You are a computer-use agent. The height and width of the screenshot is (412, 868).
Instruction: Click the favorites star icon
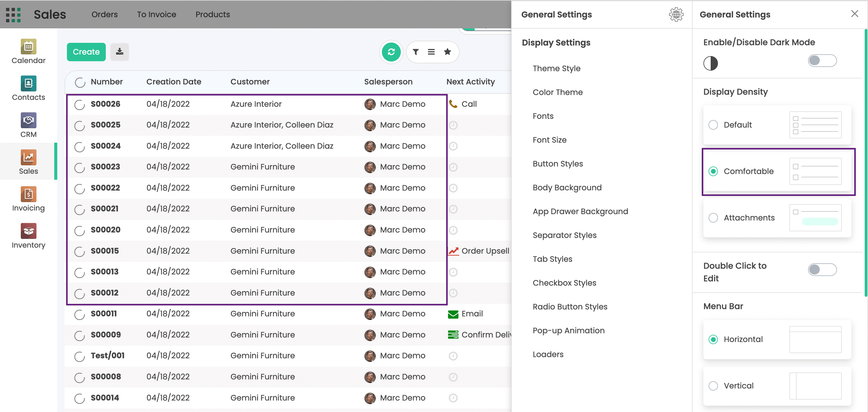(x=447, y=52)
